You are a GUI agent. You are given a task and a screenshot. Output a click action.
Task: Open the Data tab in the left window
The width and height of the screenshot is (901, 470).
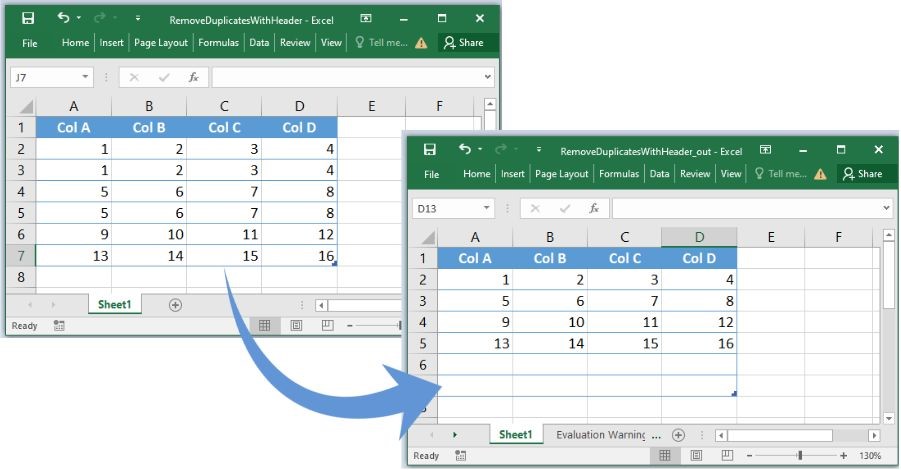259,43
